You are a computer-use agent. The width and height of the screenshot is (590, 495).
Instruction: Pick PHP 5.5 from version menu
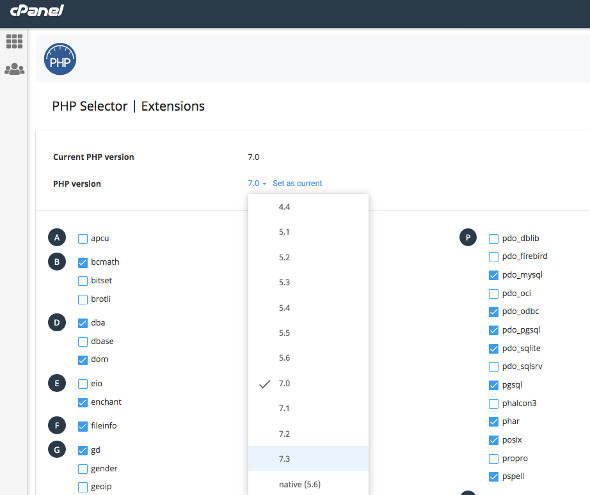(308, 333)
